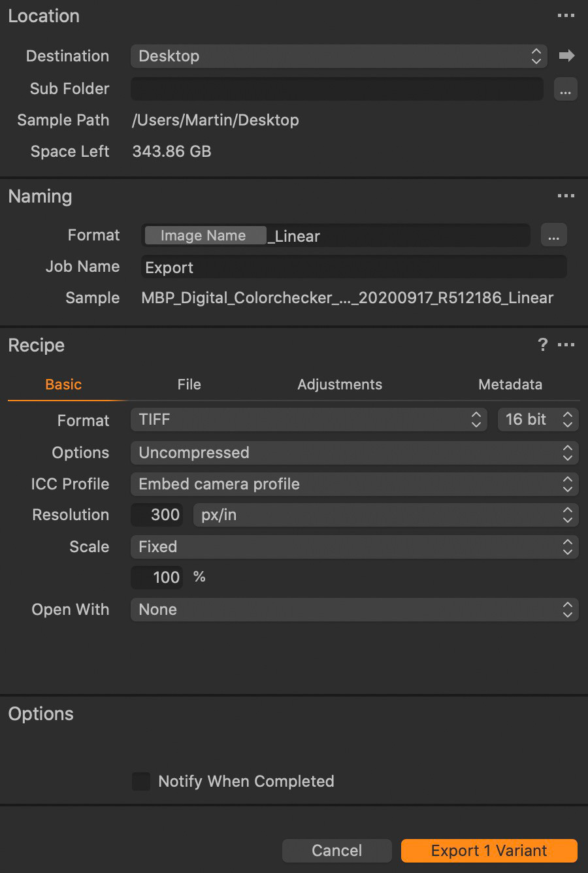
Task: Click the Resolution value field showing 300
Action: click(x=159, y=515)
